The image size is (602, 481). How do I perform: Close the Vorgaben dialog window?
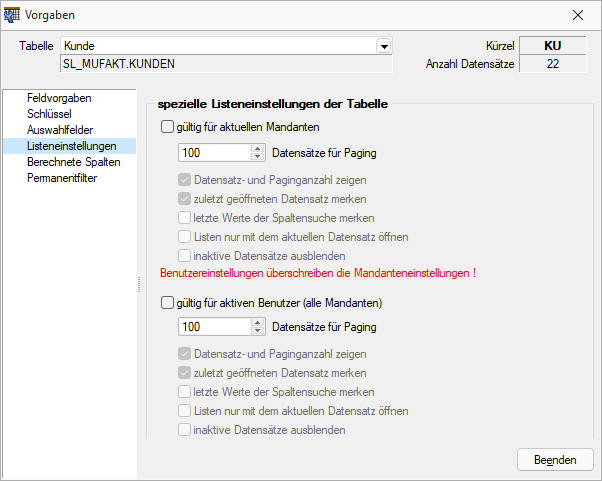point(578,15)
